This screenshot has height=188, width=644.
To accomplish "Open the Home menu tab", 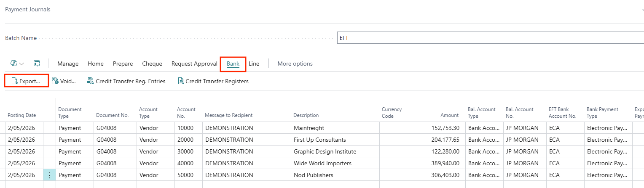I will (x=96, y=64).
